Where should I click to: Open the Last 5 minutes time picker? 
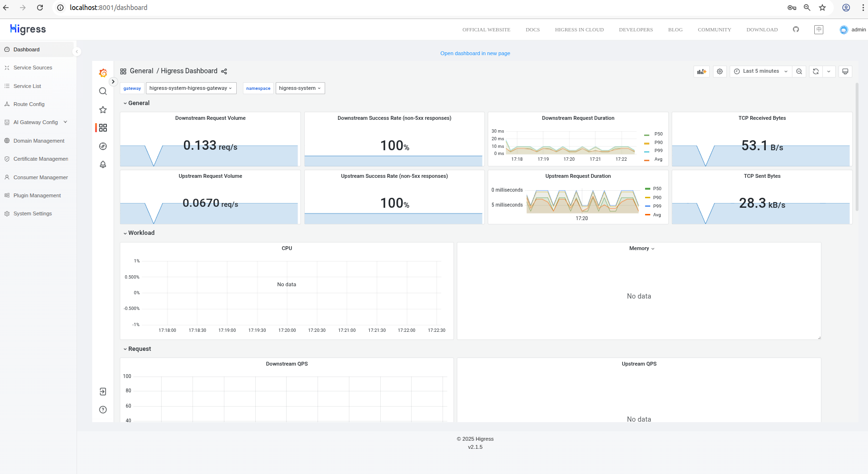(761, 71)
